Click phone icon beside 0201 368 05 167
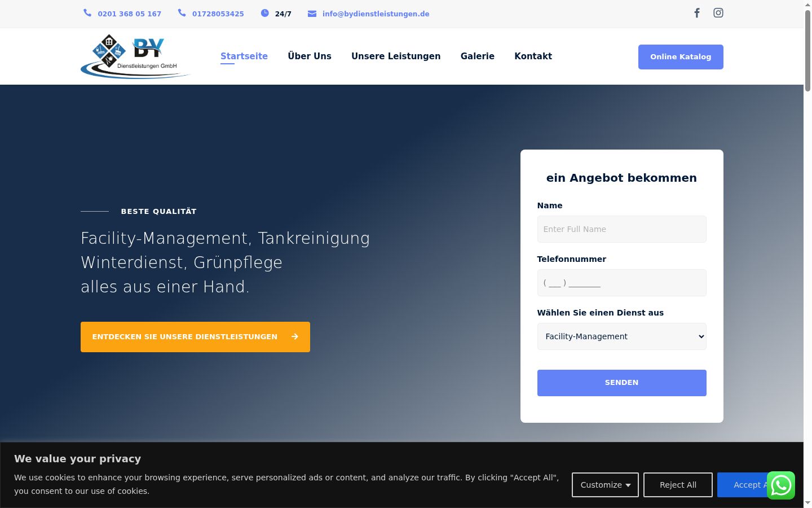 pyautogui.click(x=87, y=13)
